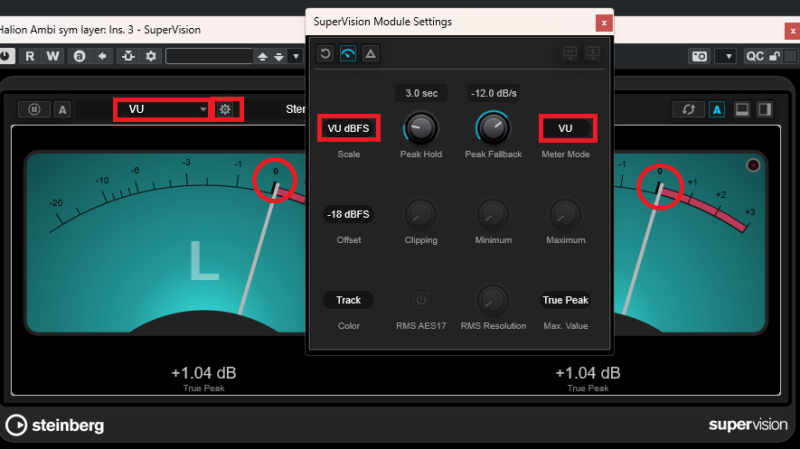This screenshot has height=449, width=800.
Task: Toggle Read automation R button
Action: point(30,56)
